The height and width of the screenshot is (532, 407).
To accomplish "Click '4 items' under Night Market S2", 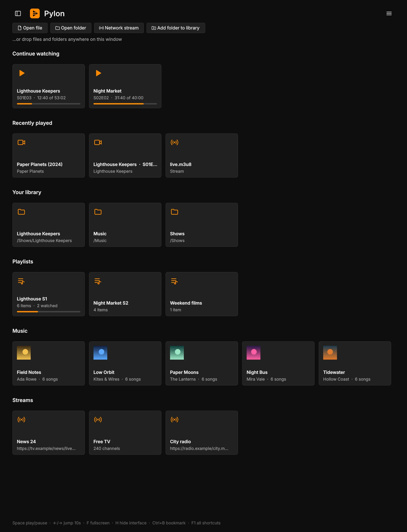I will tap(100, 310).
